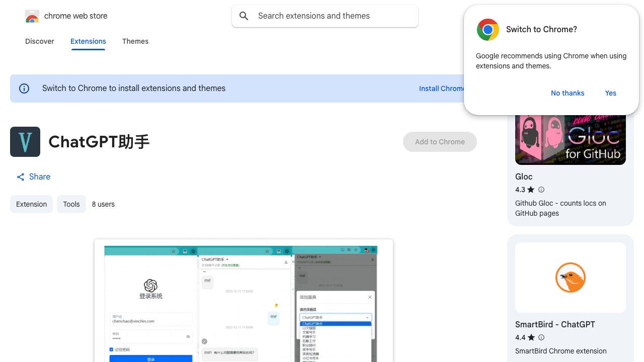Open the Themes tab
The width and height of the screenshot is (644, 362).
tap(135, 41)
